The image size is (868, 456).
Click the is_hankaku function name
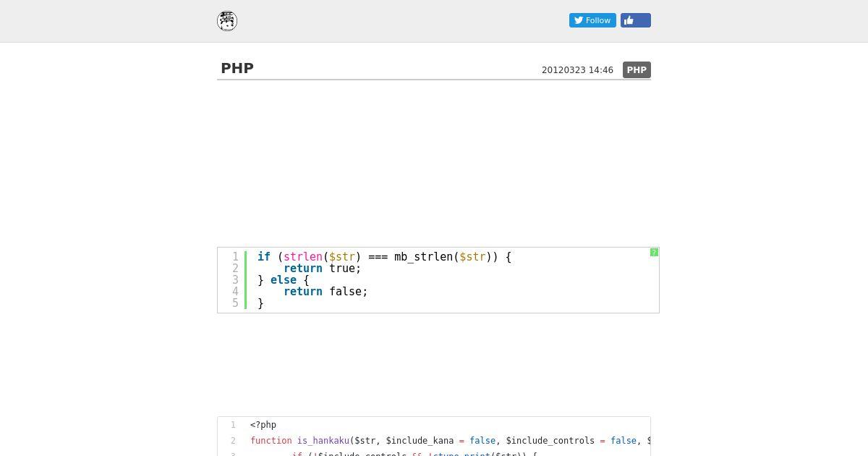pos(323,441)
